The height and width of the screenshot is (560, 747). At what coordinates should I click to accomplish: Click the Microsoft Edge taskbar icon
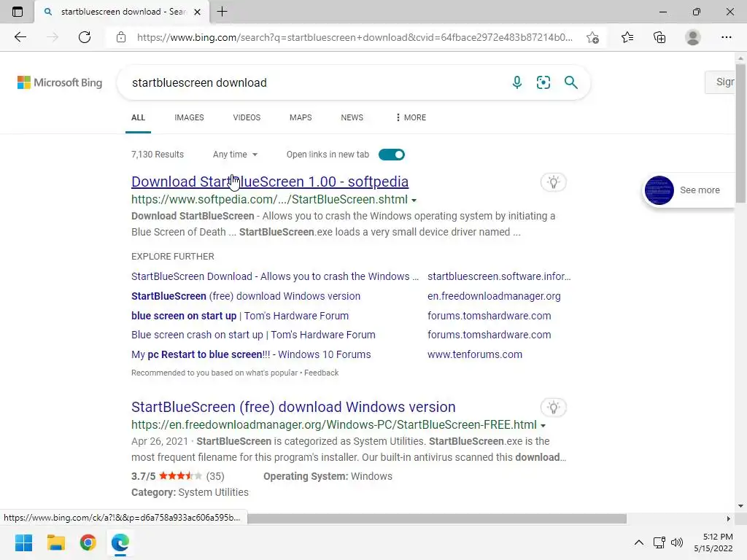tap(120, 542)
